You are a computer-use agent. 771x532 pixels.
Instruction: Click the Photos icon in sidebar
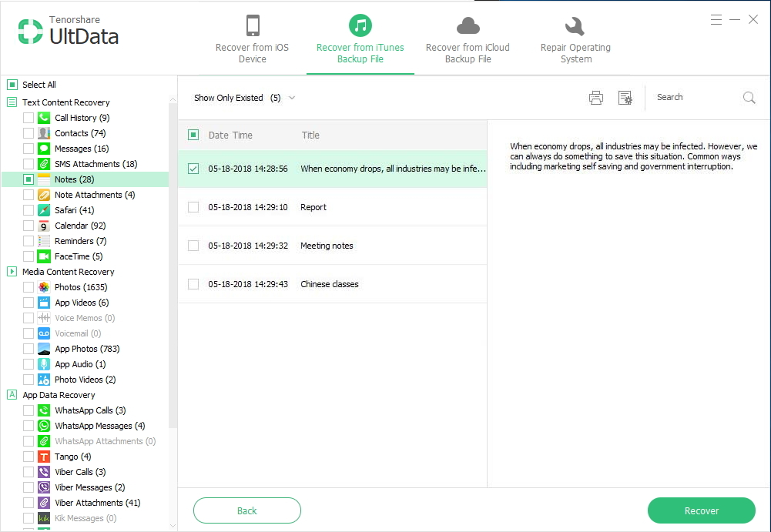(44, 287)
